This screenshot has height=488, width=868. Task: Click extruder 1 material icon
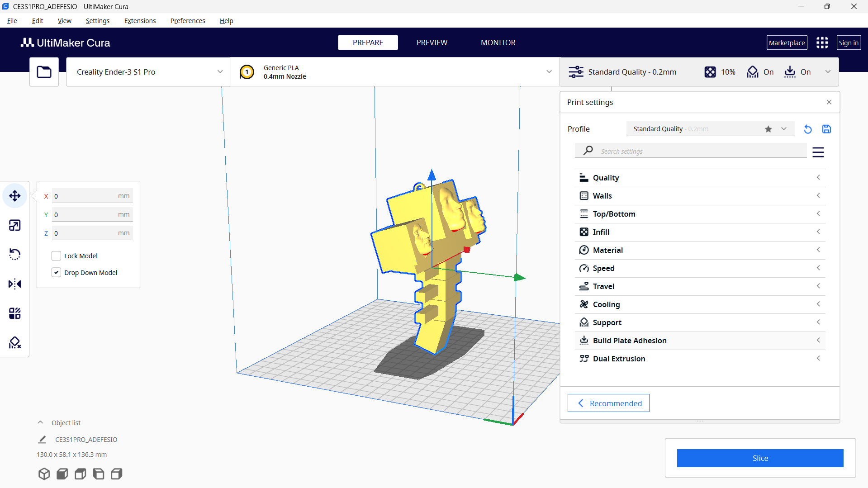click(x=247, y=72)
